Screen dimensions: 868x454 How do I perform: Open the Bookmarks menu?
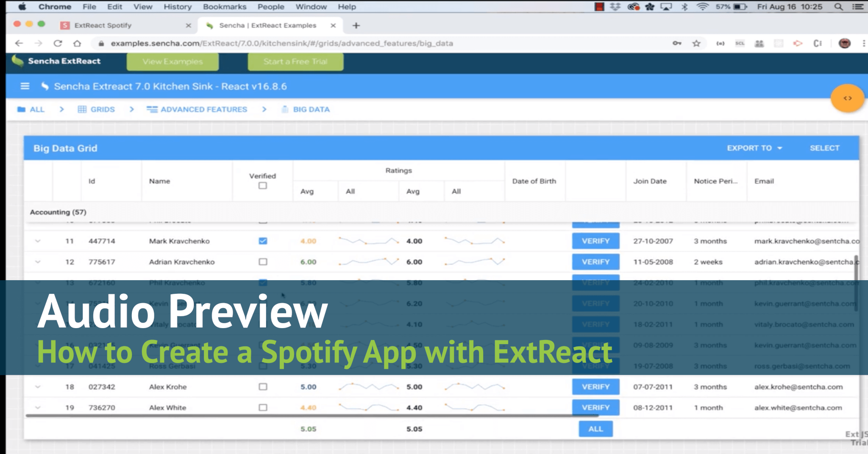pos(224,7)
